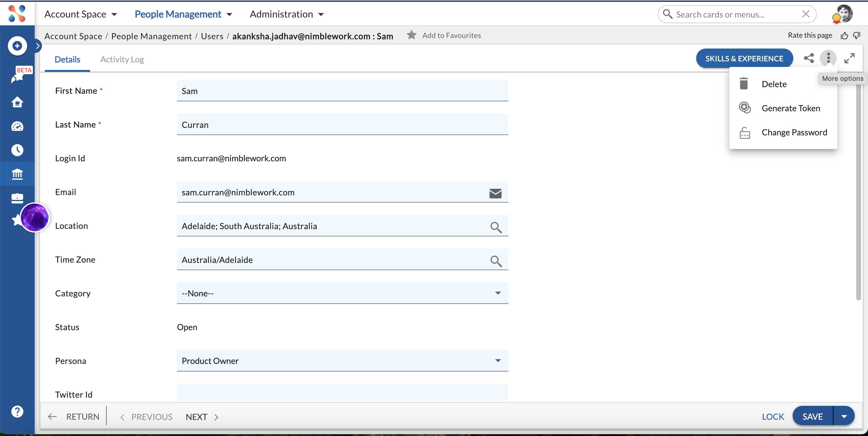The height and width of the screenshot is (436, 868).
Task: Click the Add to Favourites star
Action: tap(411, 35)
